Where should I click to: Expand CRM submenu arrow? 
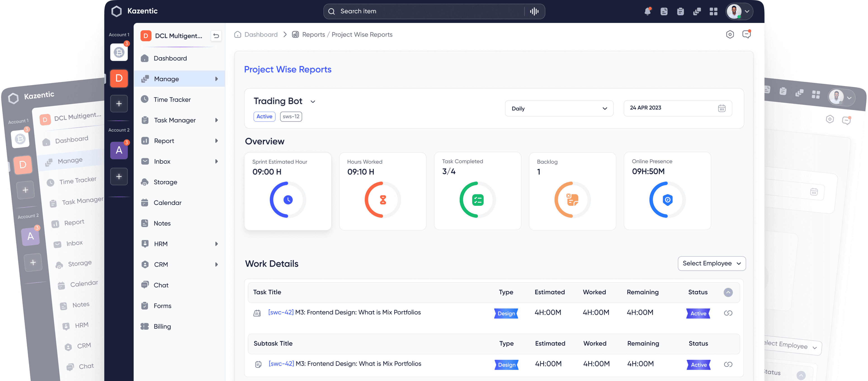(217, 264)
